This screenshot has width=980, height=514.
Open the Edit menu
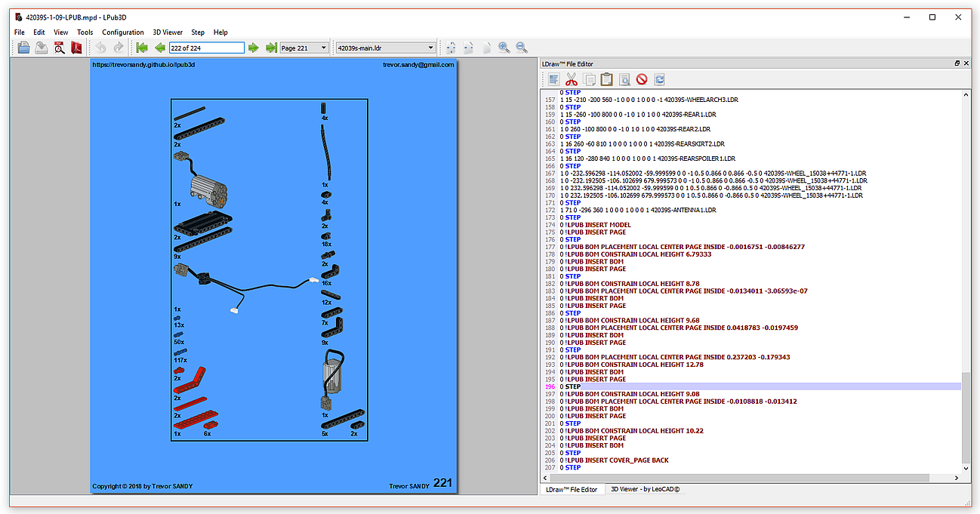point(39,32)
